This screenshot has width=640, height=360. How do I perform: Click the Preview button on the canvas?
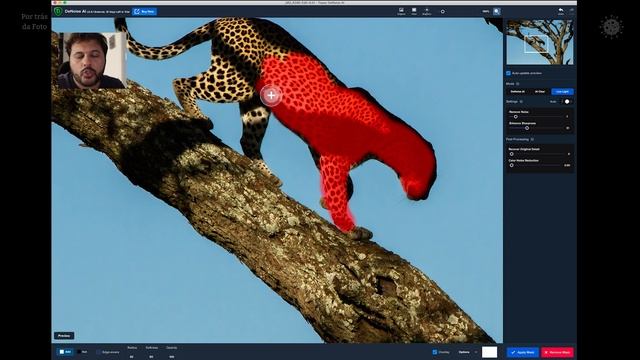64,336
